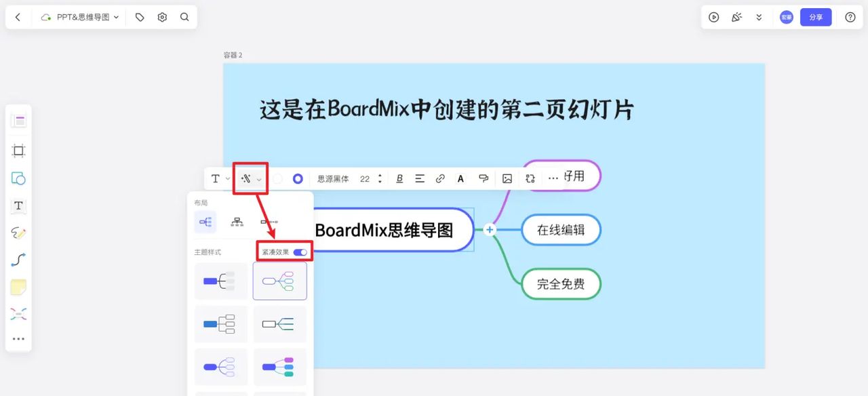This screenshot has width=868, height=396.
Task: Click the 容器 2 container label
Action: (x=233, y=55)
